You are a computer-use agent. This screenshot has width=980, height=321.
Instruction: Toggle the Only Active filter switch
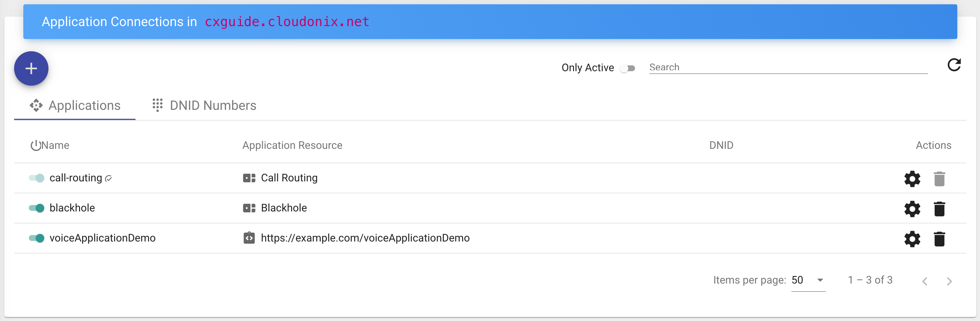coord(627,68)
